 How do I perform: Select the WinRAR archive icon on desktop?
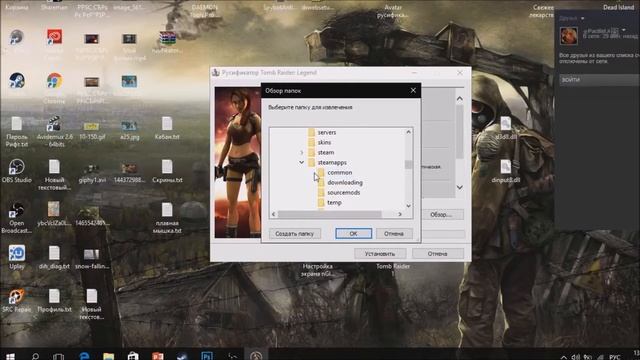point(167,38)
